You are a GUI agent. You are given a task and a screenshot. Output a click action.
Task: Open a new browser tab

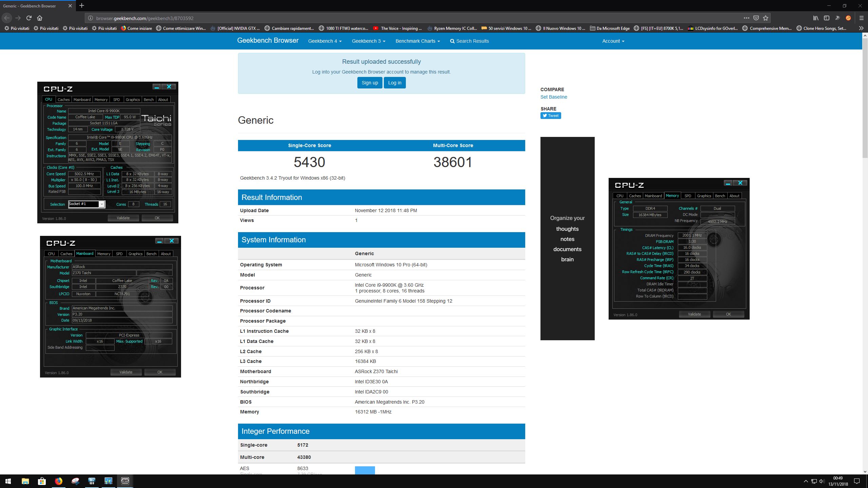point(82,5)
